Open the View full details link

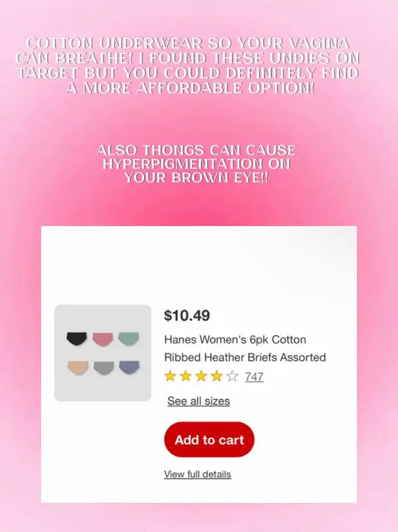click(198, 474)
